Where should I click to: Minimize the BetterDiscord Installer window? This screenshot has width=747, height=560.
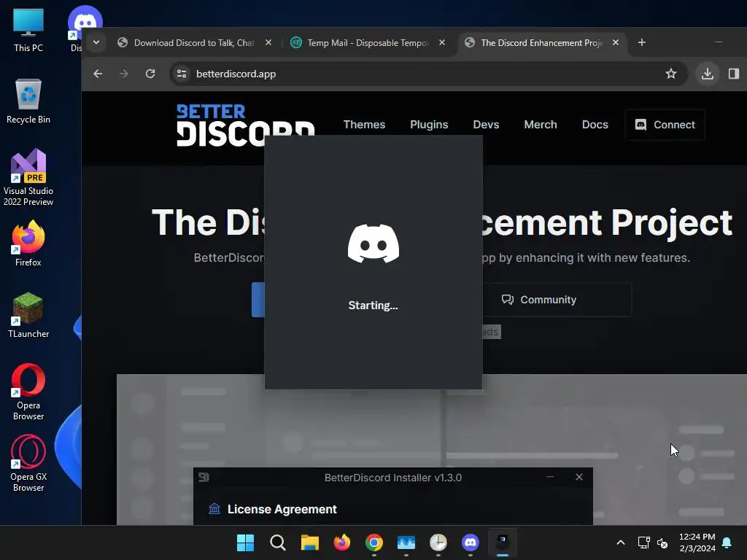point(550,477)
